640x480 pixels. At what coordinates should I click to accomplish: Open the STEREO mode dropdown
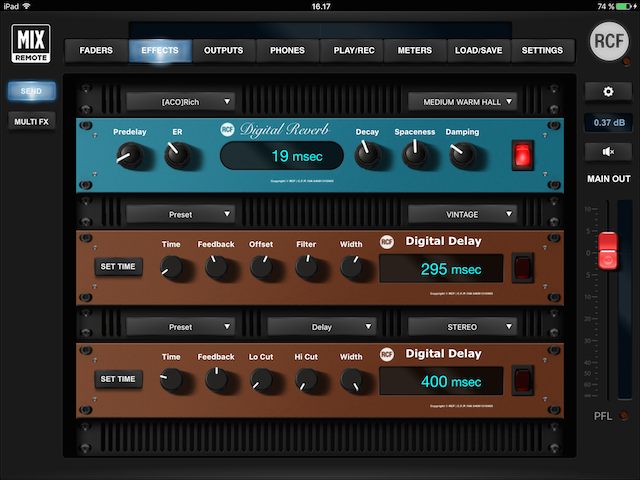click(462, 327)
